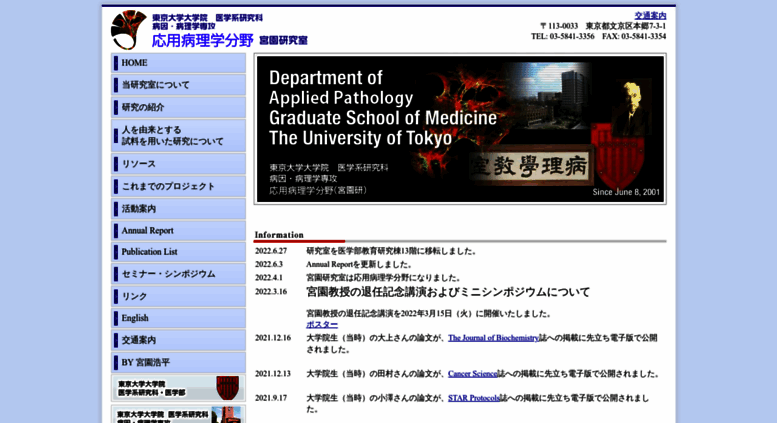Open 当研究室について menu item
This screenshot has height=423, width=777.
click(x=178, y=85)
